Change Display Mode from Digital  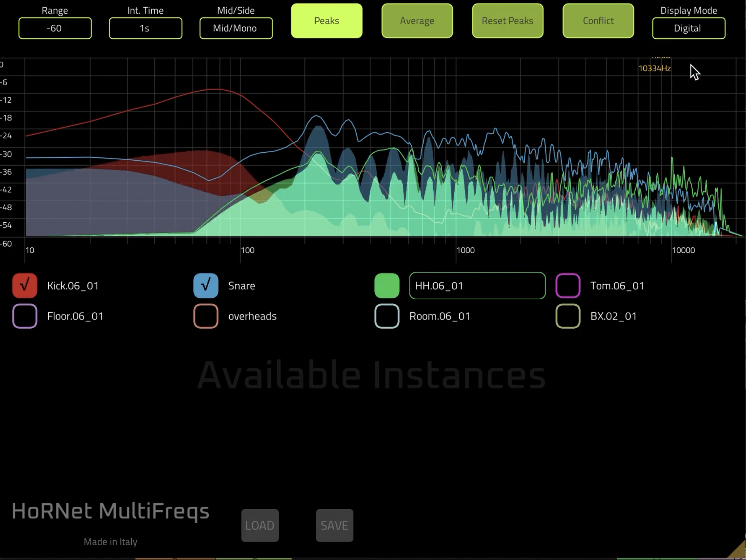[688, 28]
